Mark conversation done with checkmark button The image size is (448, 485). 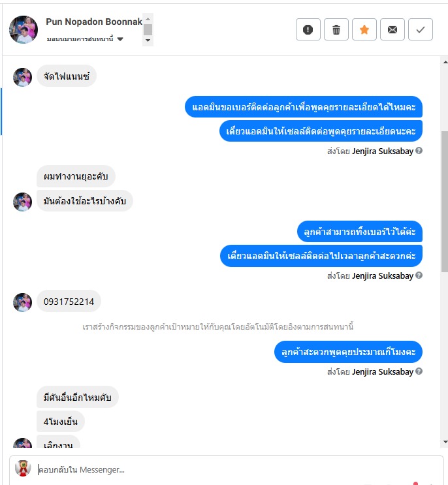(421, 29)
